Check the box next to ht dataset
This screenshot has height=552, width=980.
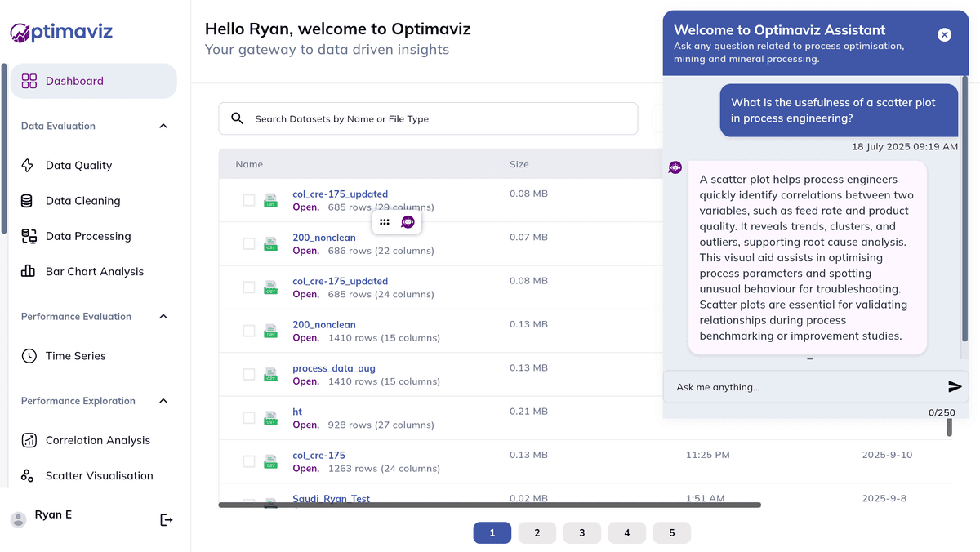[249, 418]
